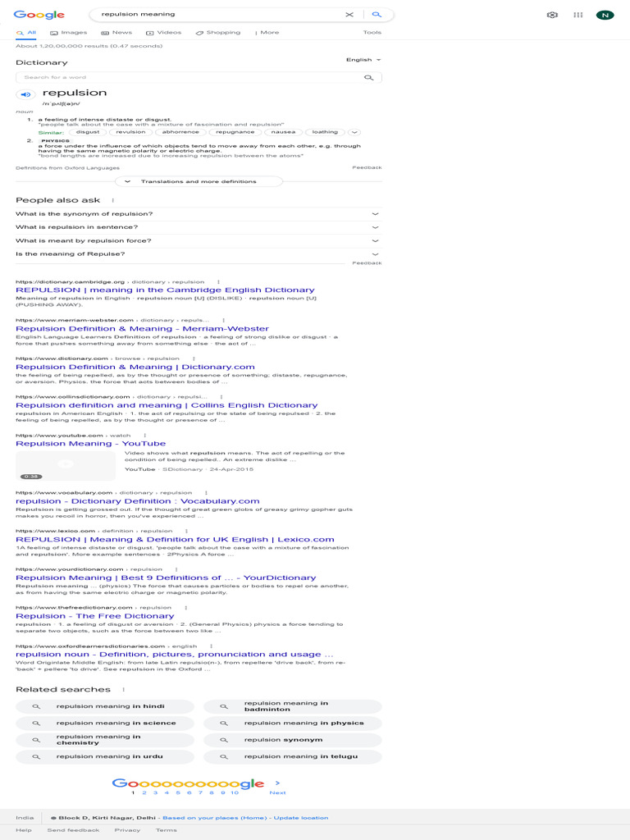Select the similar word abhorrence chip
The height and width of the screenshot is (840, 630).
coord(180,132)
